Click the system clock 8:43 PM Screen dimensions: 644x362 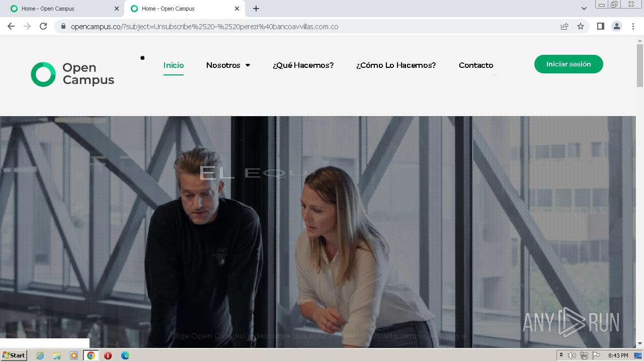[618, 355]
